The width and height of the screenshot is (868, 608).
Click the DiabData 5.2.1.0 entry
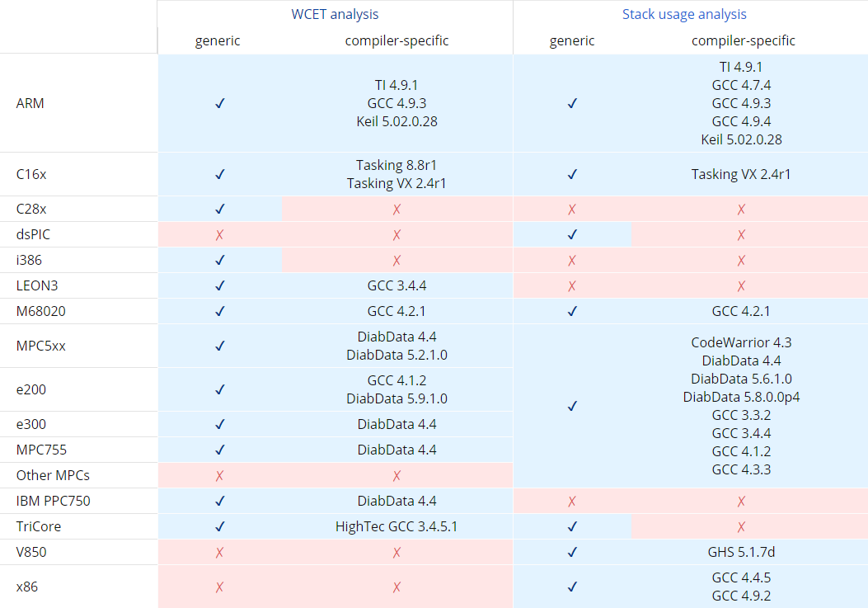pyautogui.click(x=397, y=356)
